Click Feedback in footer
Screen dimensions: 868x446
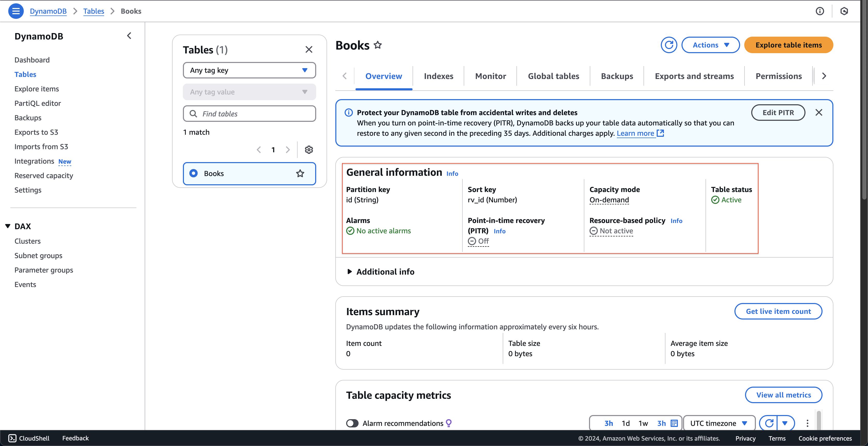tap(75, 438)
